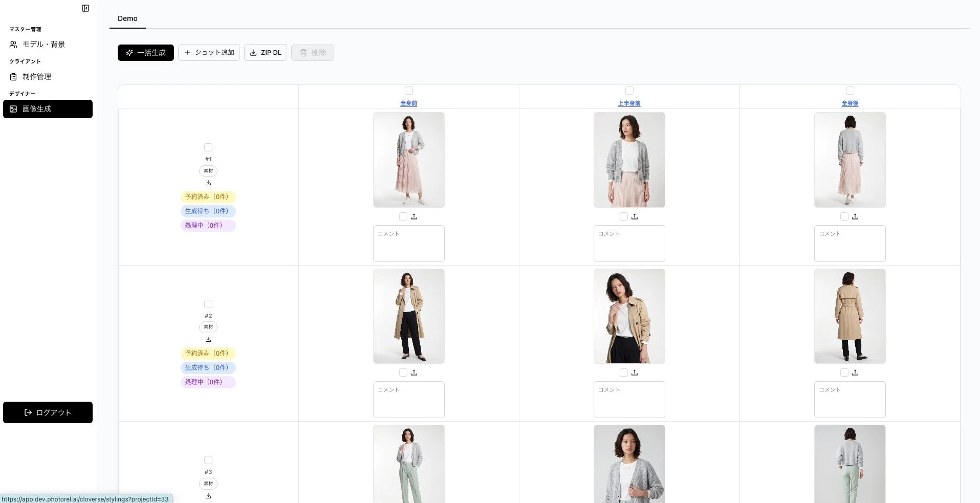Tick the 全身後 column header checkbox
The image size is (980, 503).
click(x=850, y=91)
